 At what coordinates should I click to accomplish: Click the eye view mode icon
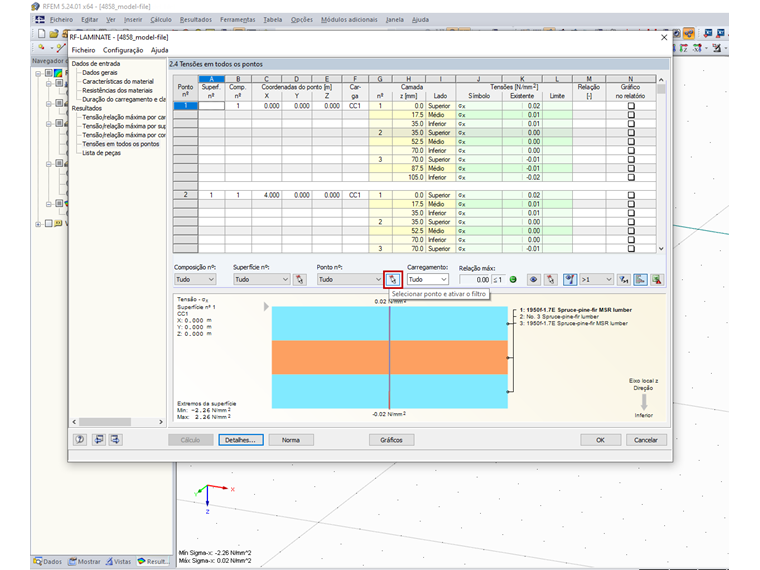[534, 280]
